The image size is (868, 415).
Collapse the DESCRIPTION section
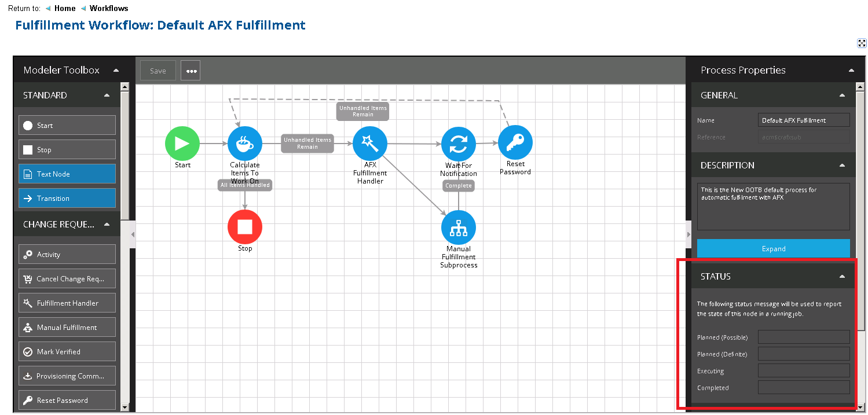[x=842, y=166]
